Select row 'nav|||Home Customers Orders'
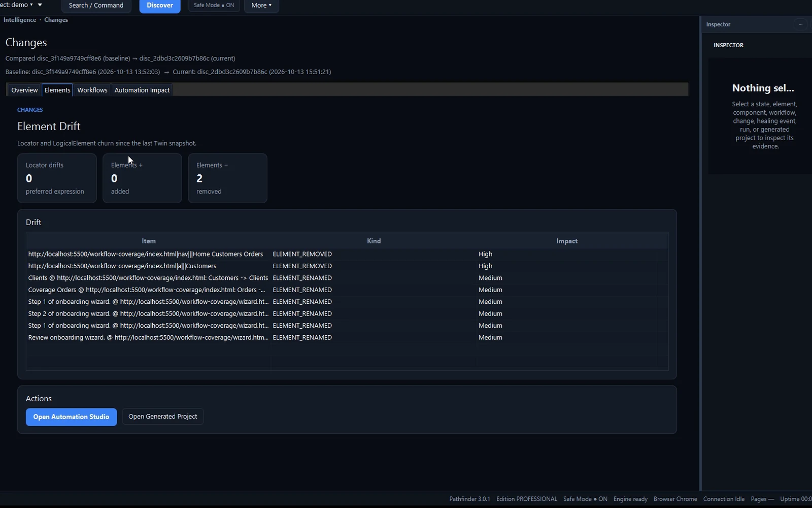 (347, 254)
